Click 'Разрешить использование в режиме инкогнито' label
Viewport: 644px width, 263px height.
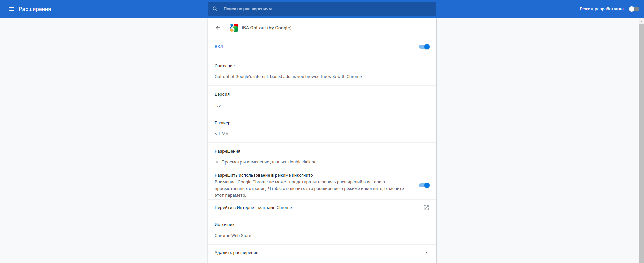tap(264, 175)
